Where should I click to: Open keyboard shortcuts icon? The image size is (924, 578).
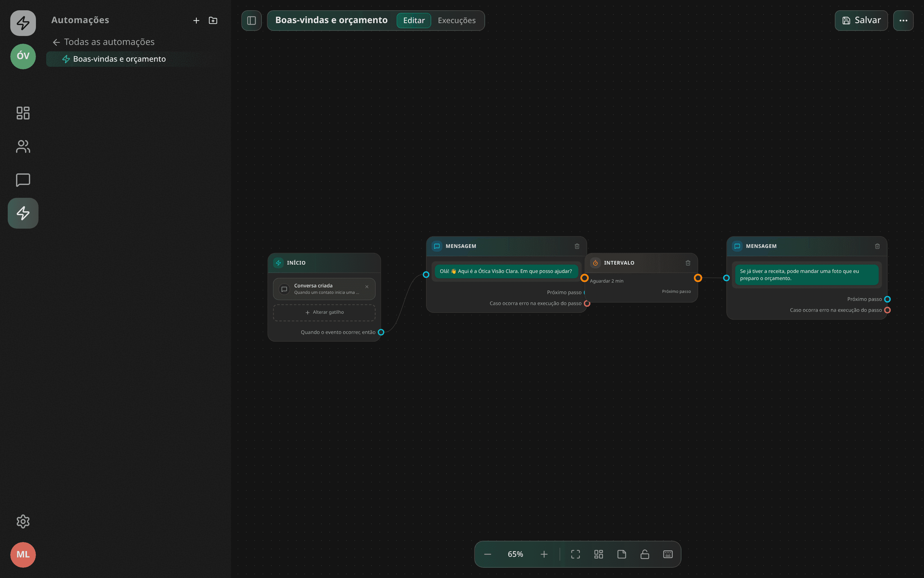coord(668,554)
